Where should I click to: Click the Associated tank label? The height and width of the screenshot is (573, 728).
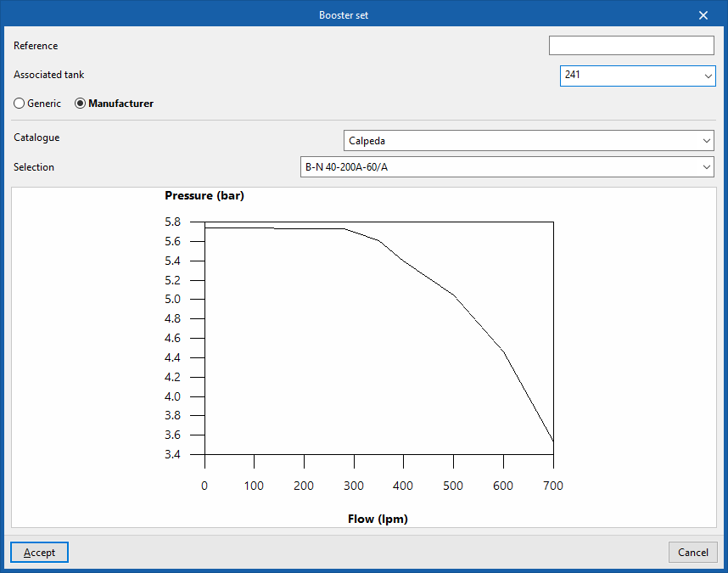click(x=48, y=75)
